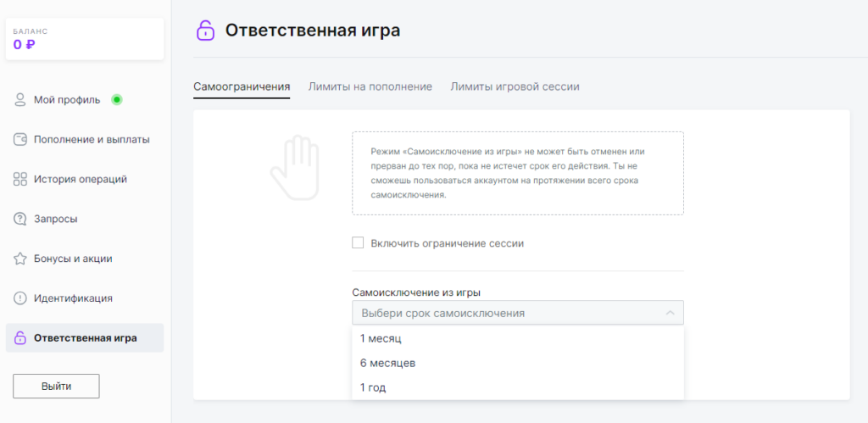This screenshot has width=868, height=423.
Task: Click the Выйти logout button
Action: point(56,387)
